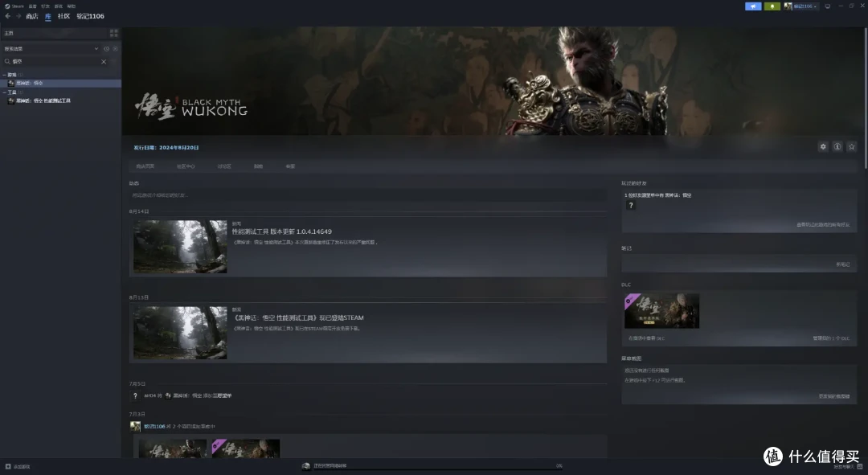The image size is (868, 475).
Task: Select 黑神话：悟空 in the games list
Action: pyautogui.click(x=61, y=83)
